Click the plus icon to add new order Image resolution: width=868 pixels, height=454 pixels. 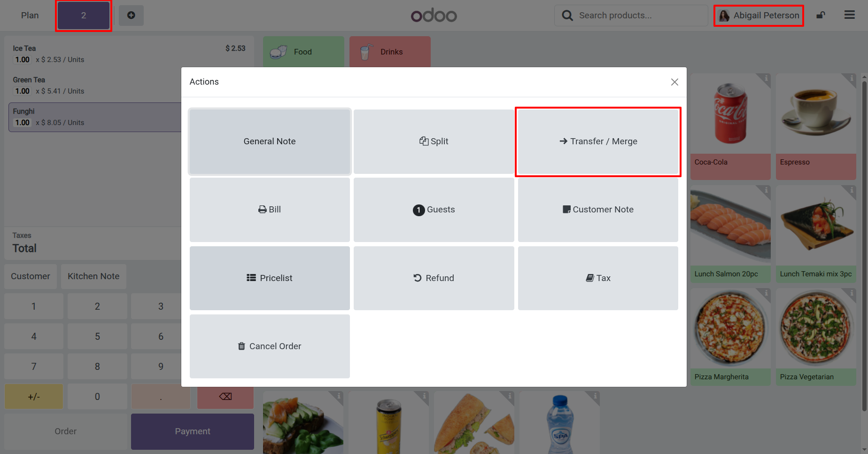pos(131,16)
